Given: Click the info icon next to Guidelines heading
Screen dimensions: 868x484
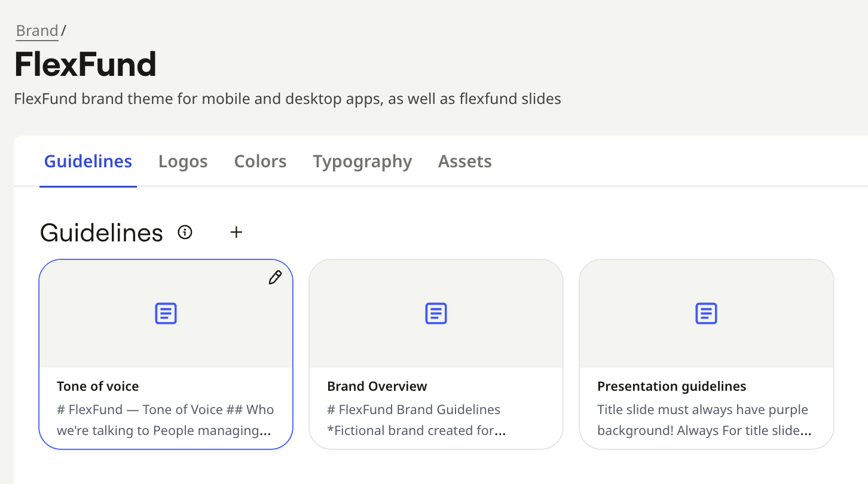Looking at the screenshot, I should (185, 232).
